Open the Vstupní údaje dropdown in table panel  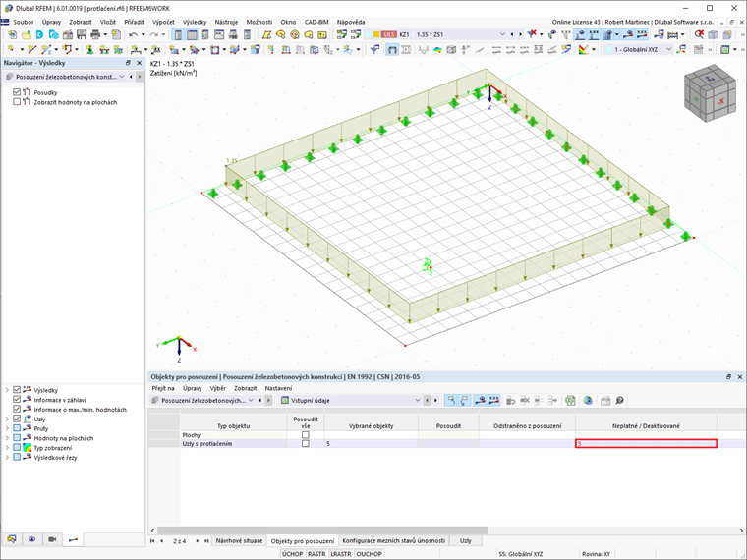418,401
